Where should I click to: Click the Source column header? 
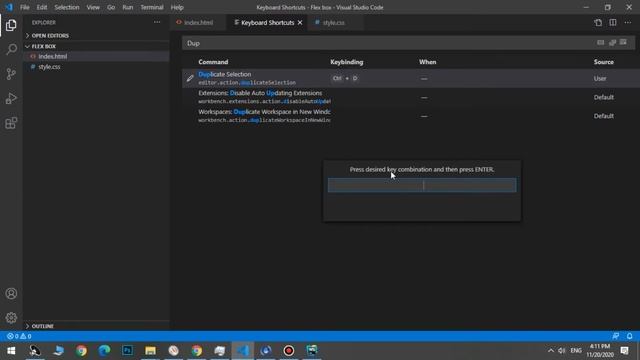[604, 62]
